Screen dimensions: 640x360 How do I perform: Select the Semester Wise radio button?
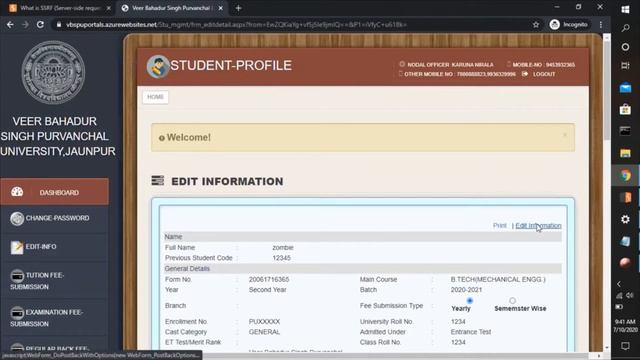[x=512, y=301]
